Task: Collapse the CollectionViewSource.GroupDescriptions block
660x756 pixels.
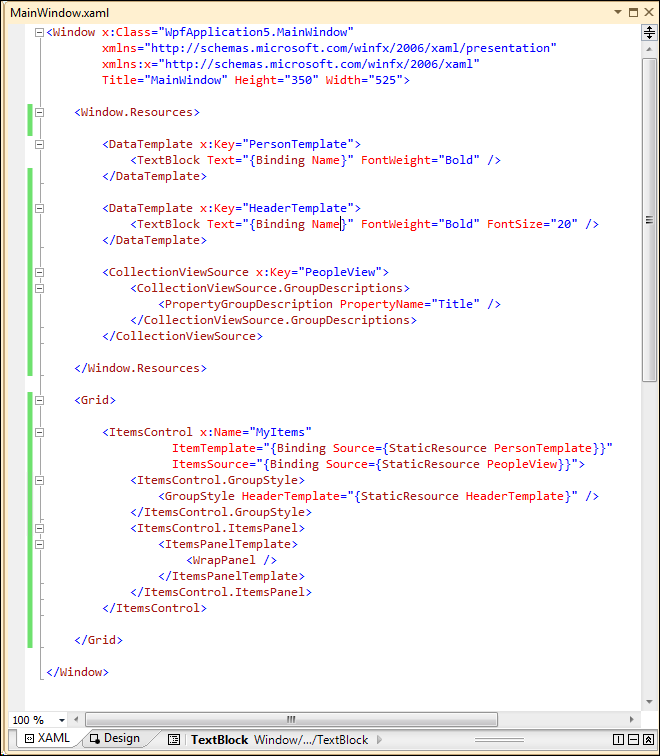Action: 40,288
